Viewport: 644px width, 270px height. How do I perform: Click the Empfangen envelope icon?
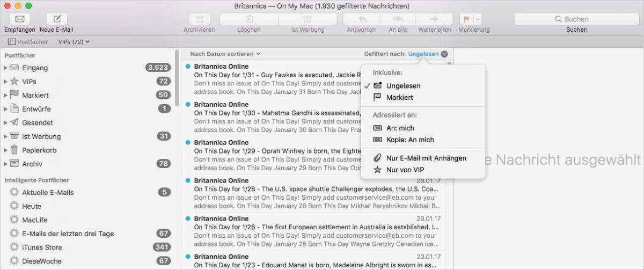pyautogui.click(x=19, y=19)
